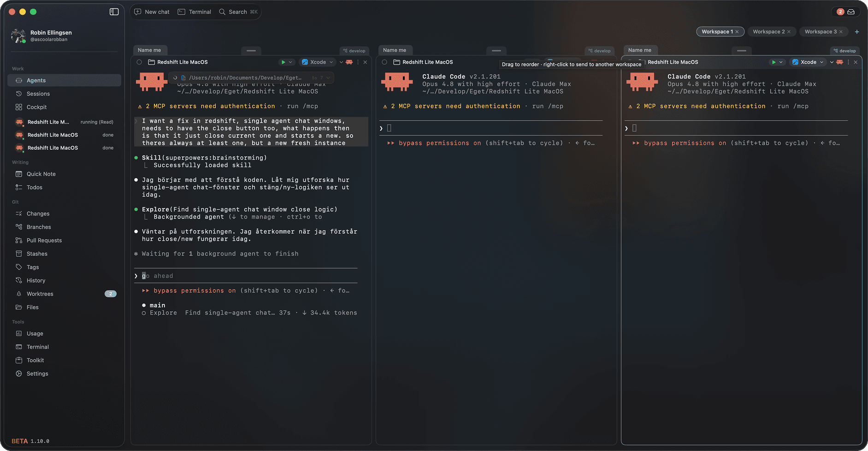The image size is (868, 451).
Task: Open Worktrees in the sidebar
Action: [x=65, y=294]
